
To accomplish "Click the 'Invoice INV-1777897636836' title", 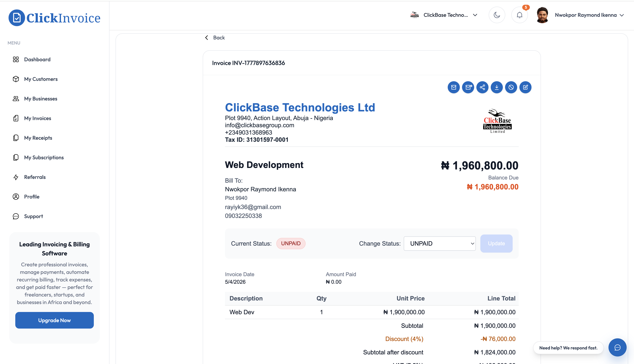I will coord(248,63).
